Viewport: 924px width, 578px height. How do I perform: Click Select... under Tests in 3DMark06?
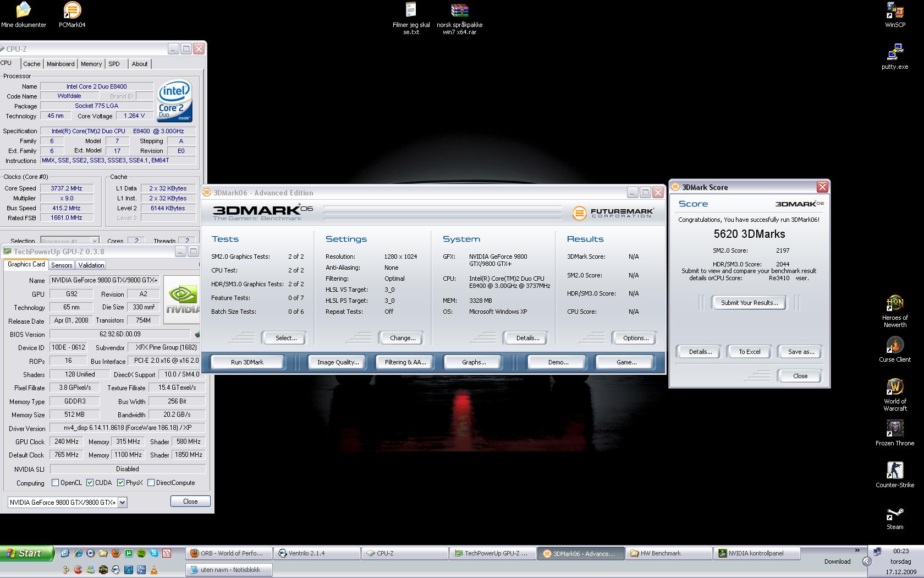click(x=285, y=338)
